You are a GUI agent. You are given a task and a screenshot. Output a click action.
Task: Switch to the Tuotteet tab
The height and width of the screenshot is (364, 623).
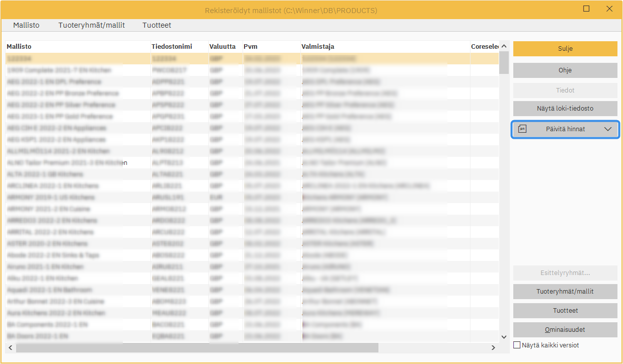(157, 25)
